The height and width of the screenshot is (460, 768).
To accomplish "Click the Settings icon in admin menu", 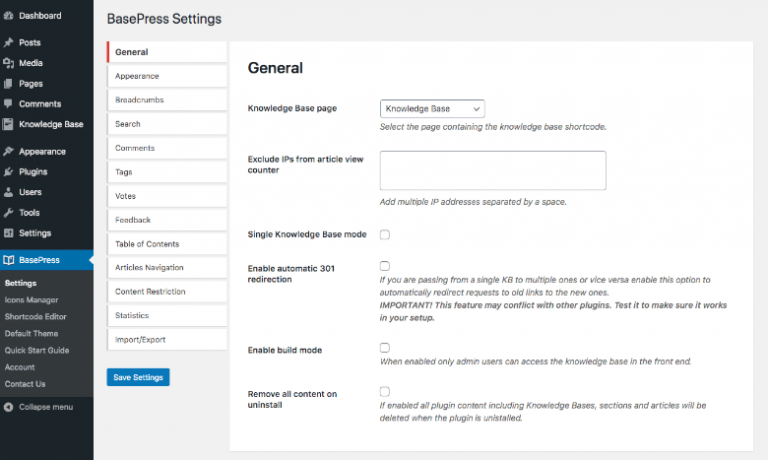I will pyautogui.click(x=8, y=233).
